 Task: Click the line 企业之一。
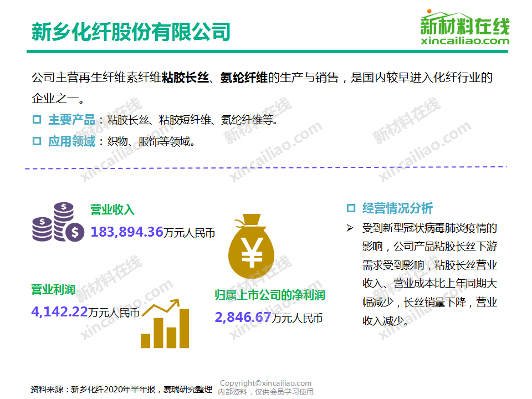coord(58,99)
